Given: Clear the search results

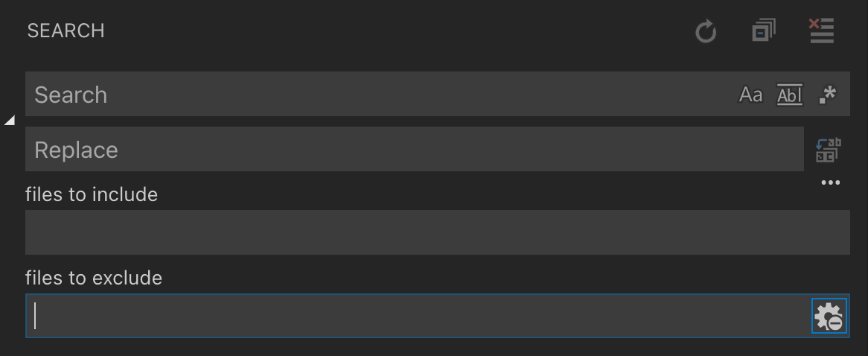Looking at the screenshot, I should coord(821,31).
